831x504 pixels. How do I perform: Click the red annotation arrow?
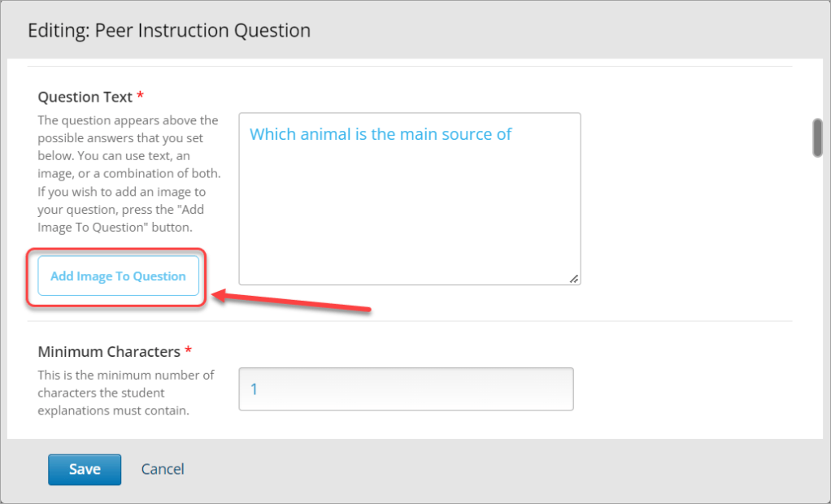291,302
